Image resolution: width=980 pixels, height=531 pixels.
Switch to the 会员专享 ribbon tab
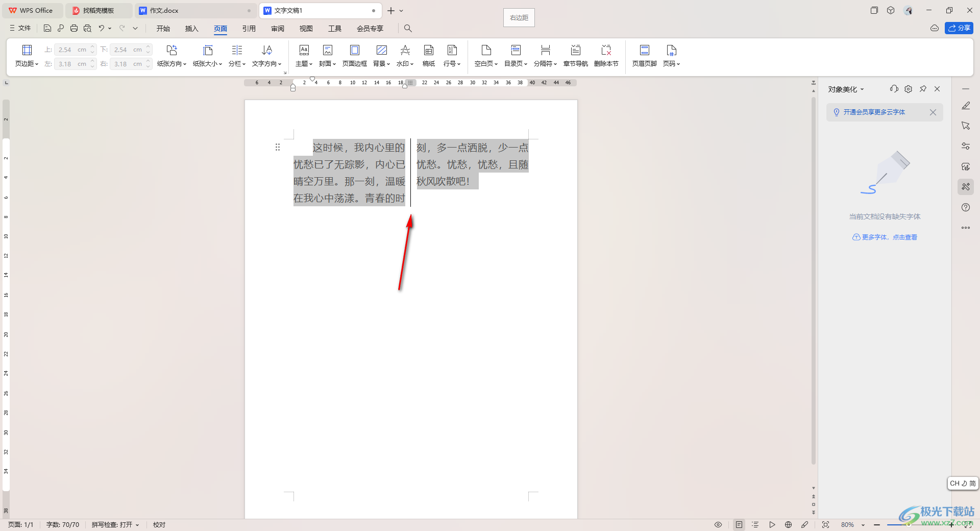[x=370, y=29]
